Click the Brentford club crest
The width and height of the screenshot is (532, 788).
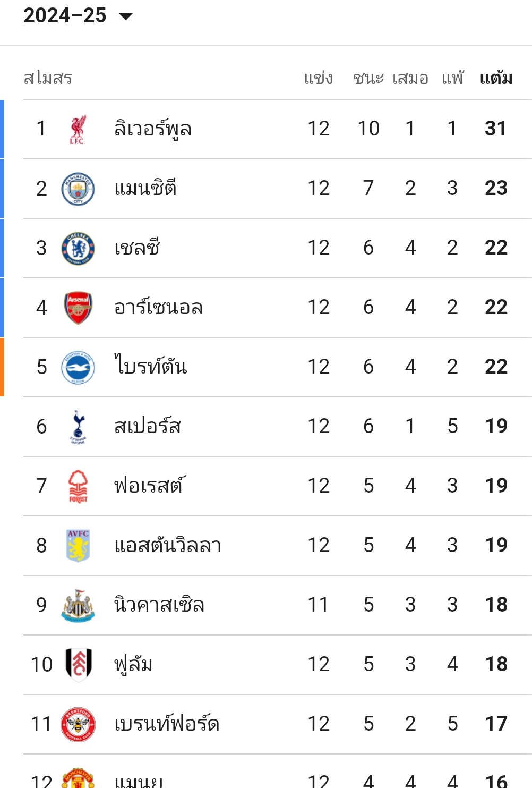point(78,724)
